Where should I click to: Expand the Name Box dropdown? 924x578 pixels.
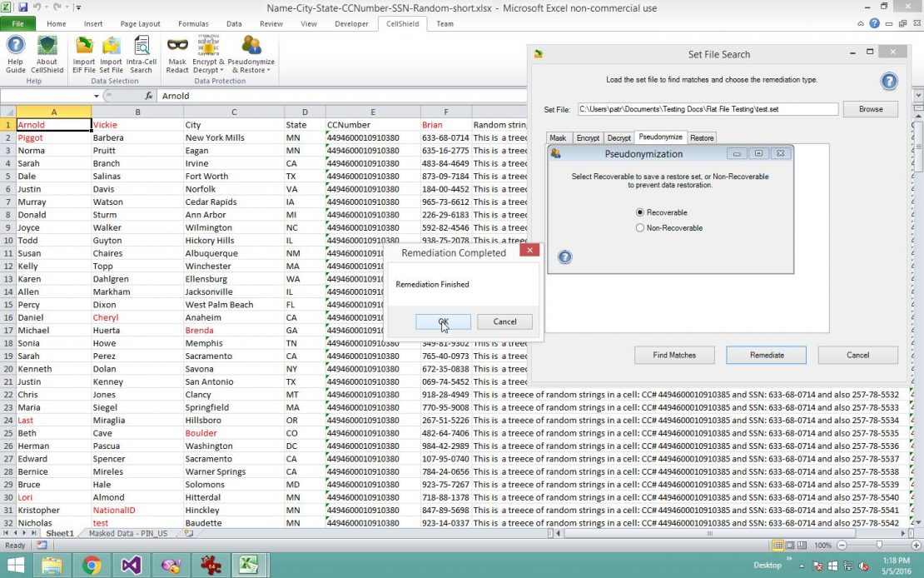pos(96,96)
